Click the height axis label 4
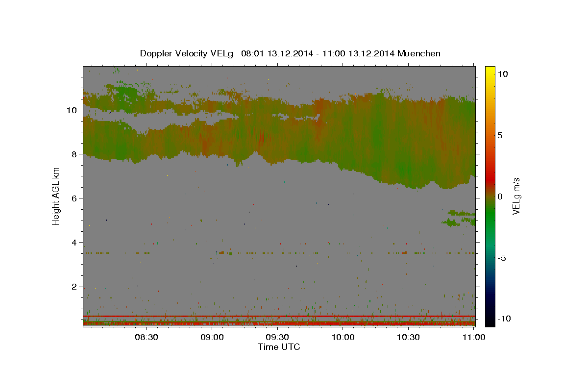The width and height of the screenshot is (588, 392). coord(75,243)
